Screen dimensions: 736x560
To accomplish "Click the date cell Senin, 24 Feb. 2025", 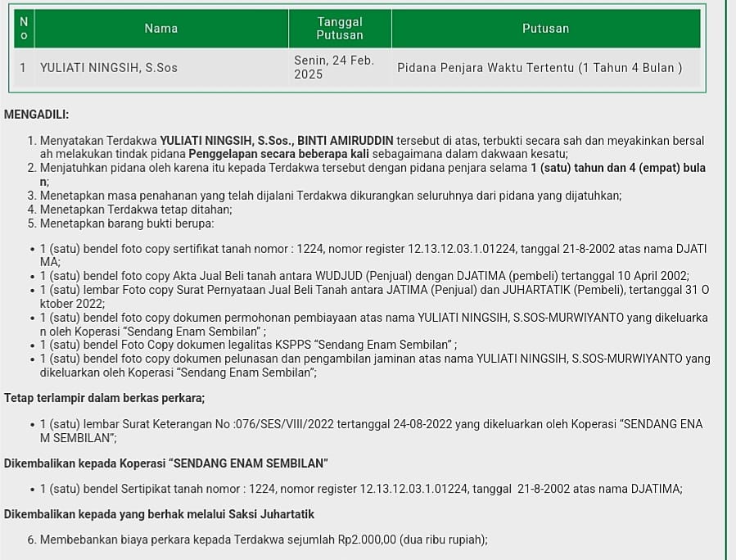I will click(334, 68).
